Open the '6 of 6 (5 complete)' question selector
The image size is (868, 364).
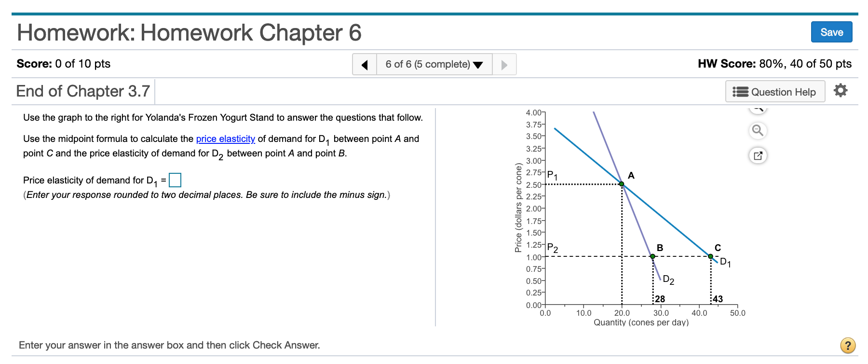click(428, 64)
